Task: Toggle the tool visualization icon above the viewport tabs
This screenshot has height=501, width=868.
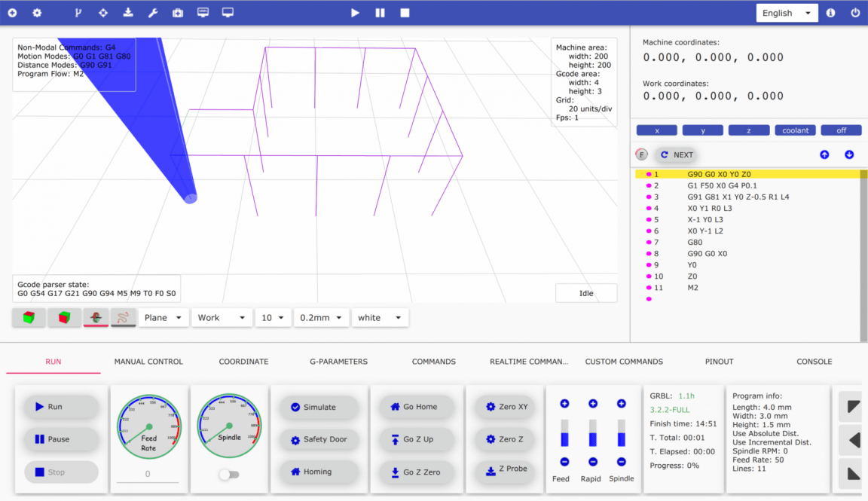Action: tap(96, 317)
